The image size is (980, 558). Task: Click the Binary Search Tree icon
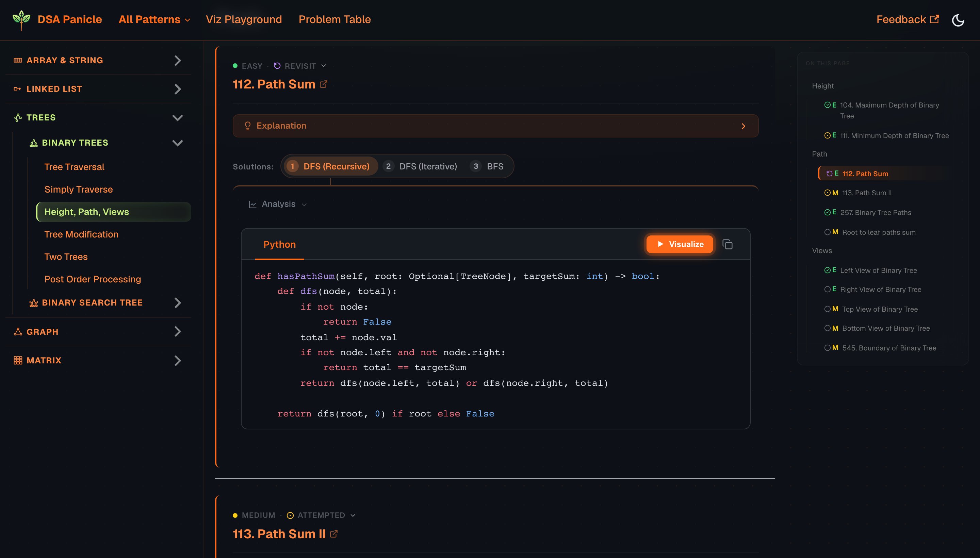(34, 303)
